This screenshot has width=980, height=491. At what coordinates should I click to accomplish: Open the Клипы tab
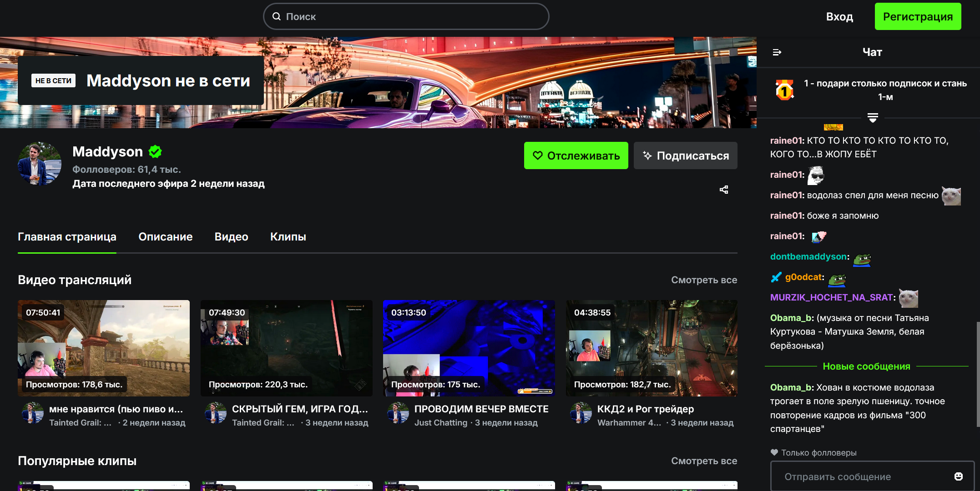[x=288, y=237]
